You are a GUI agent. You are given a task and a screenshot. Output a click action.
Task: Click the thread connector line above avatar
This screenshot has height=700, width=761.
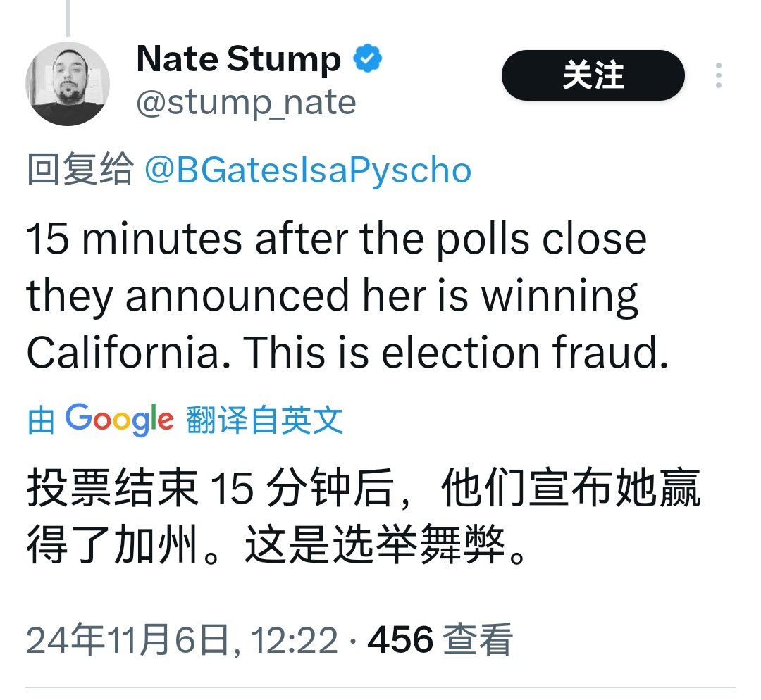click(68, 18)
